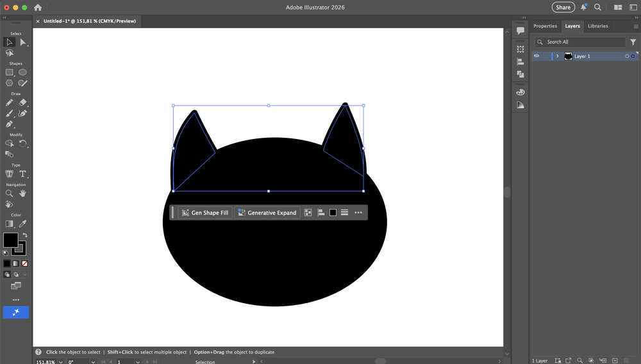Open the Gradient panel icon

click(520, 105)
